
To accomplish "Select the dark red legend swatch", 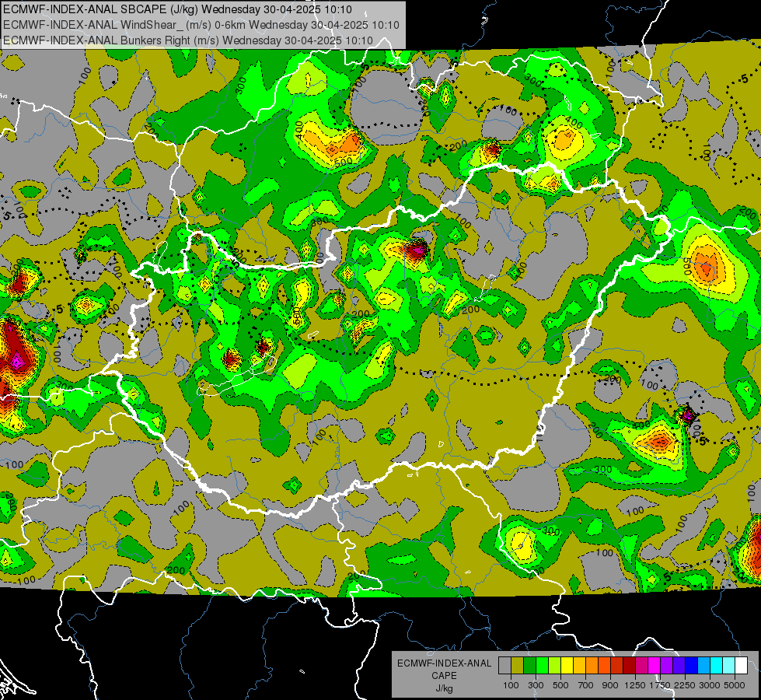I will coord(630,665).
